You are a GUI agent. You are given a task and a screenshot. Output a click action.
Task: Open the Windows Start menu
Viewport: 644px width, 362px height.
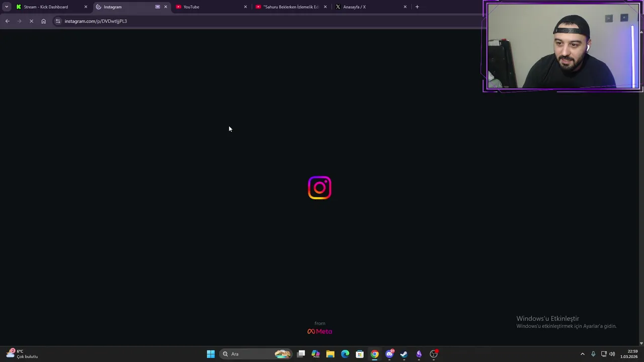point(211,354)
